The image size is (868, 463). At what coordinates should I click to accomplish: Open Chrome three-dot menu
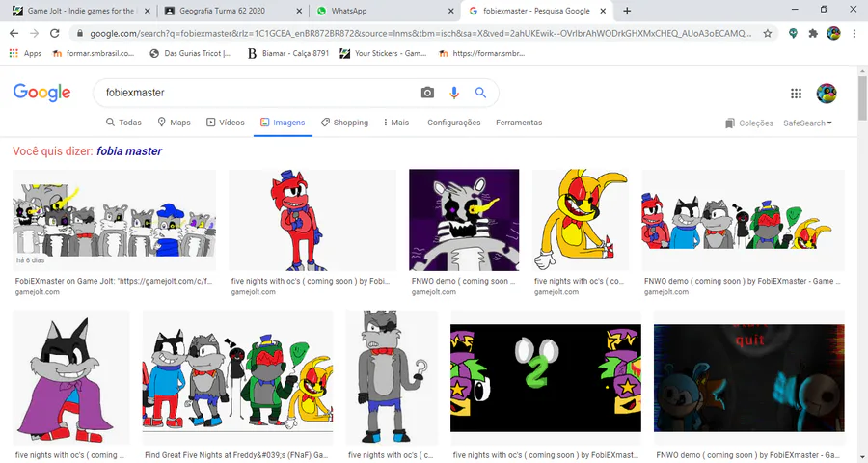pos(854,33)
